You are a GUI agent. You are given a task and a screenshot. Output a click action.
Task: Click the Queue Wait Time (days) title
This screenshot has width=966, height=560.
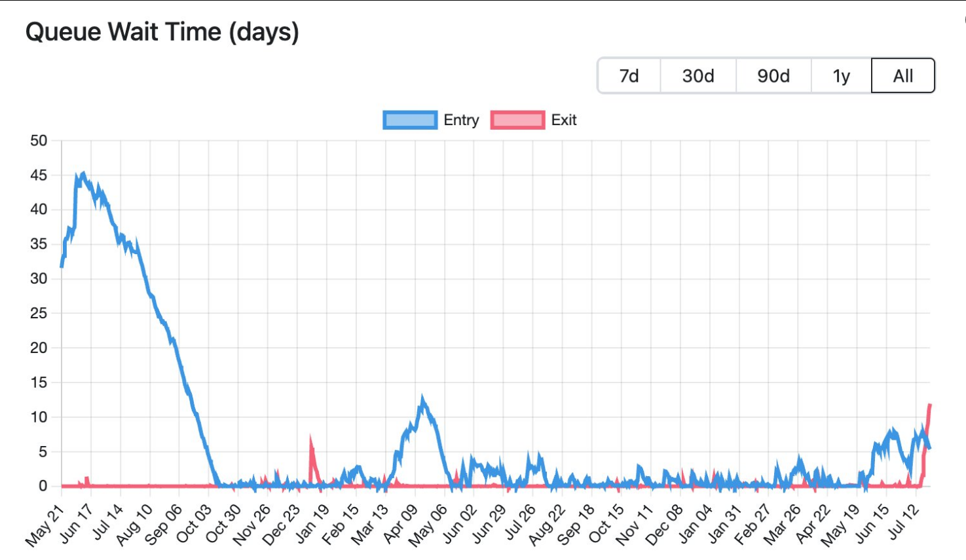(162, 32)
